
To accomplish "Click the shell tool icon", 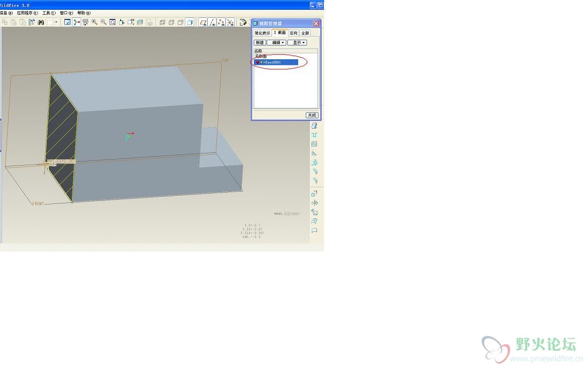I will (314, 144).
